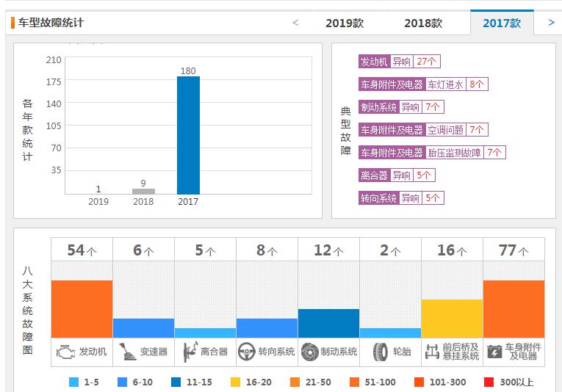This screenshot has width=562, height=392.
Task: Click the battery (车身附件及电器) icon
Action: coord(494,352)
